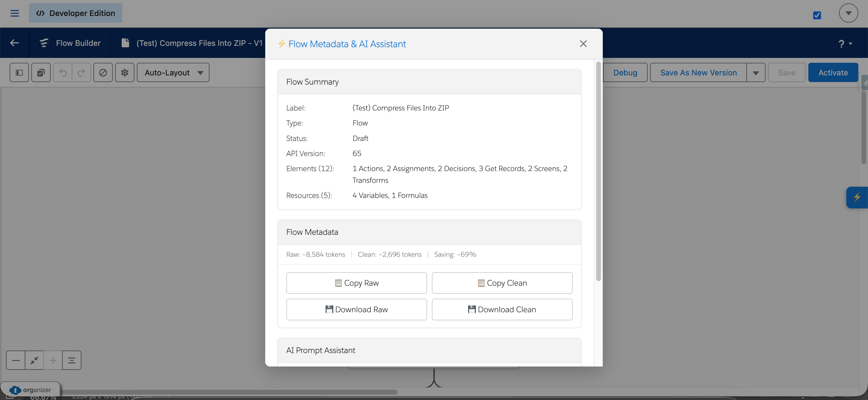Click the lightning bolt assistant icon
The height and width of the screenshot is (400, 868).
tap(857, 197)
